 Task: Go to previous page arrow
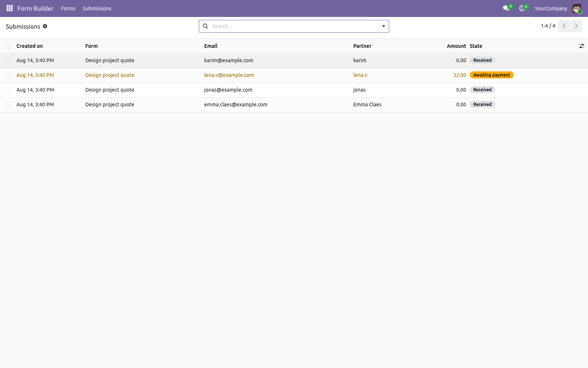[x=564, y=26]
